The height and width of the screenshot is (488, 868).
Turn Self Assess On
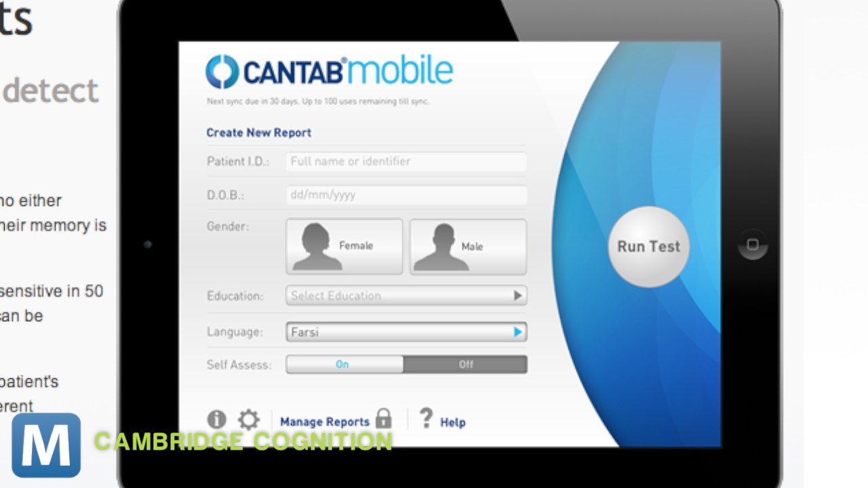point(344,365)
